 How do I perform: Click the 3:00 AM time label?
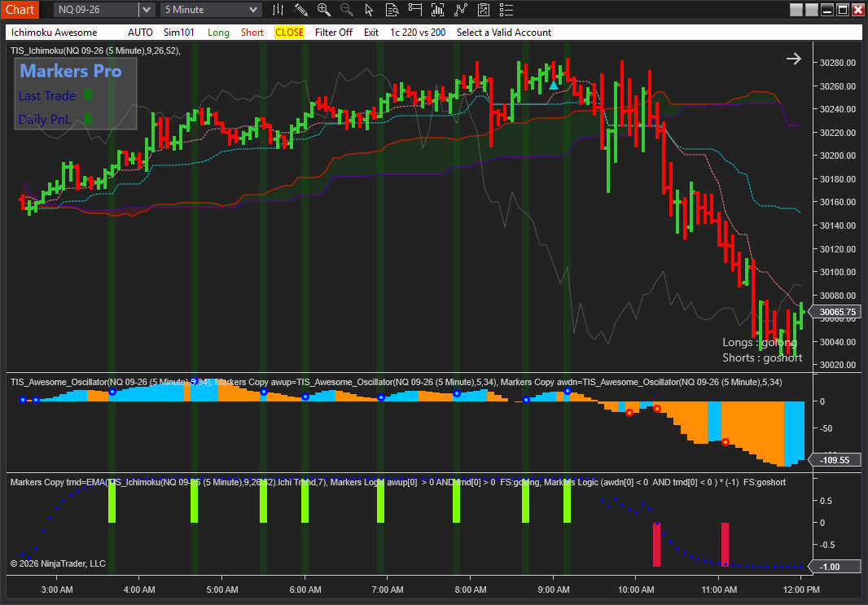coord(57,590)
